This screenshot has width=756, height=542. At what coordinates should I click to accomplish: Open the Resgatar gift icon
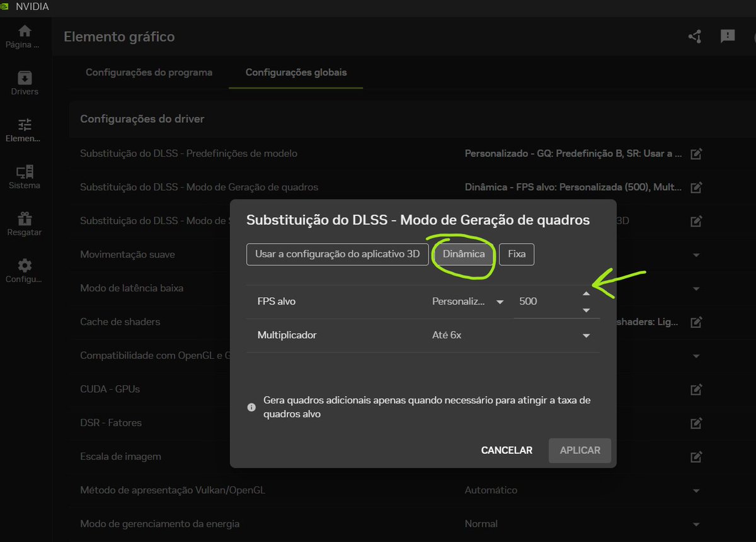25,218
